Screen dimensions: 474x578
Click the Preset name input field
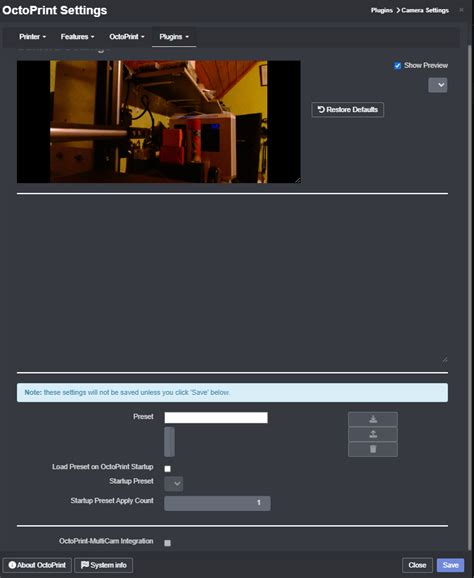point(216,418)
